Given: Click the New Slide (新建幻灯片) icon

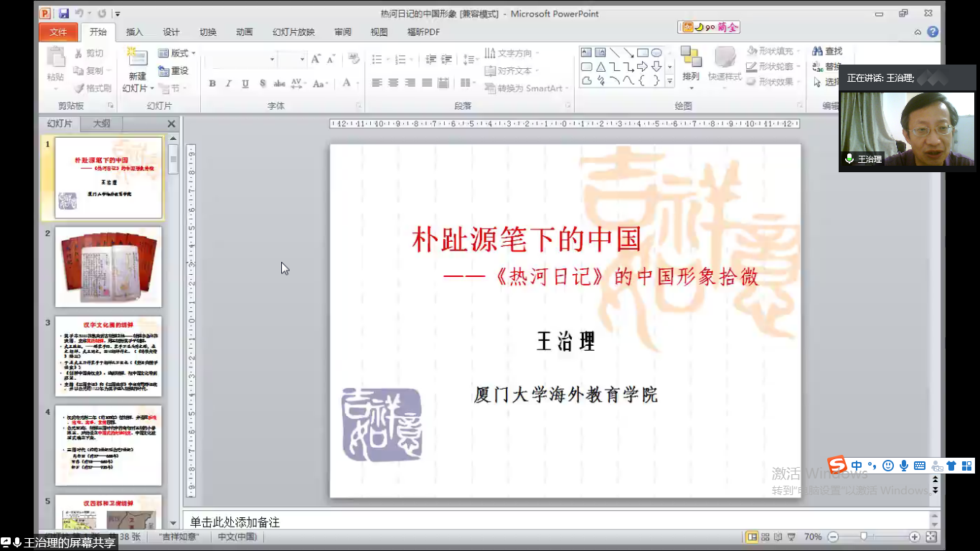Looking at the screenshot, I should coord(137,60).
